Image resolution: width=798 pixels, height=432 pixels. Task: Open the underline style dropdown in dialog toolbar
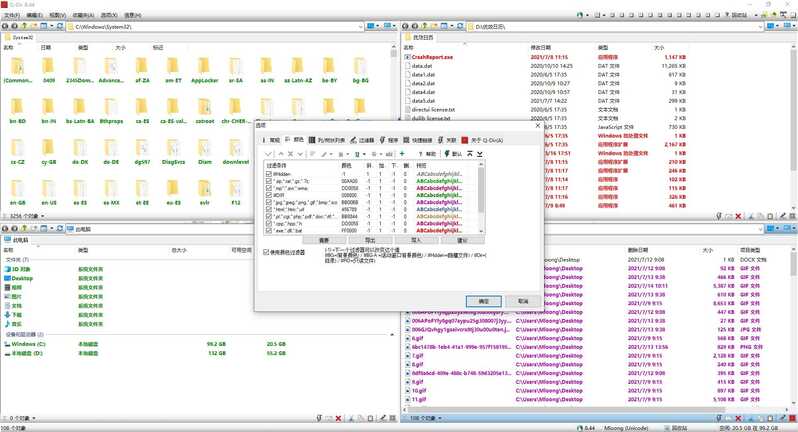tap(362, 154)
